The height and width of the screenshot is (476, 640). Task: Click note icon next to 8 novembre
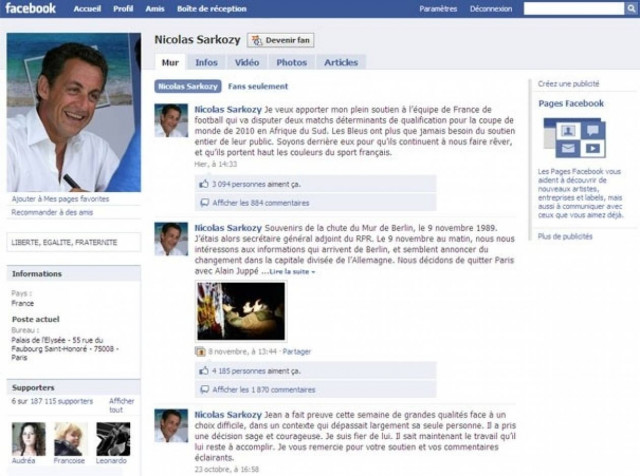pyautogui.click(x=200, y=351)
